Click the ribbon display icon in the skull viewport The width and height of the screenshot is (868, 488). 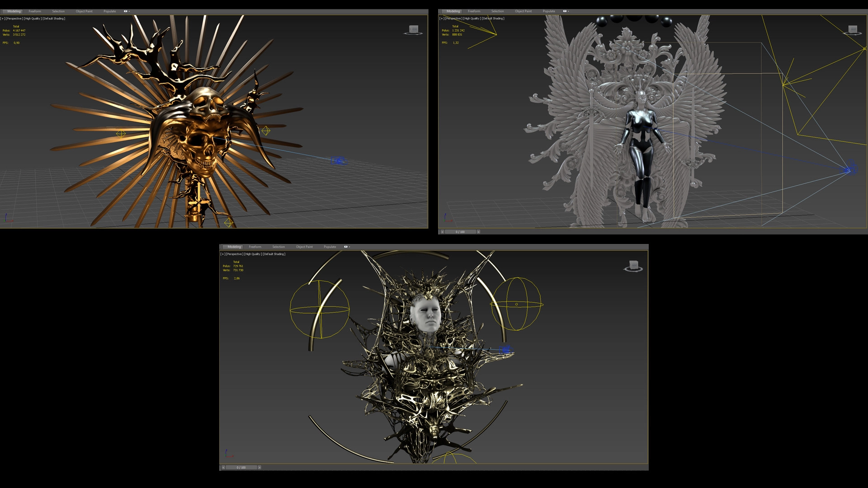pos(126,11)
